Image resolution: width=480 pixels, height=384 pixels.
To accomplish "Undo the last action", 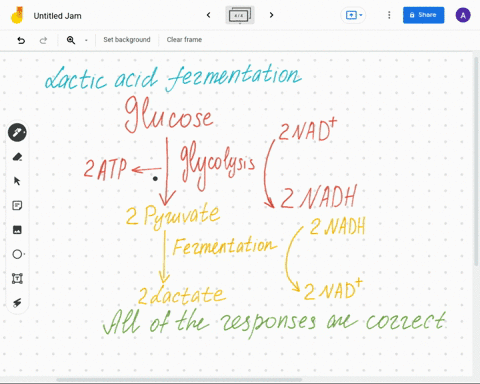I will [x=21, y=40].
